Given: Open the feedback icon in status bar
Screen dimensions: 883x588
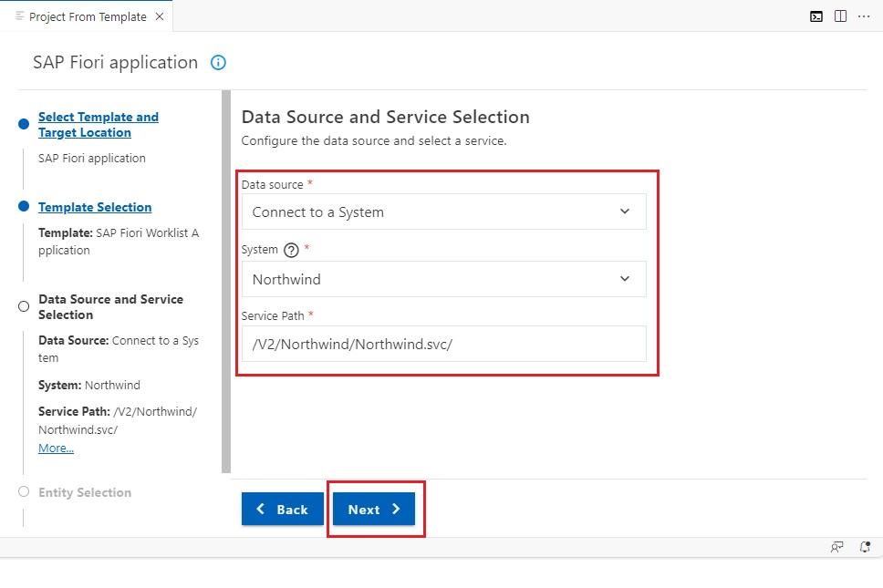Looking at the screenshot, I should 836,547.
